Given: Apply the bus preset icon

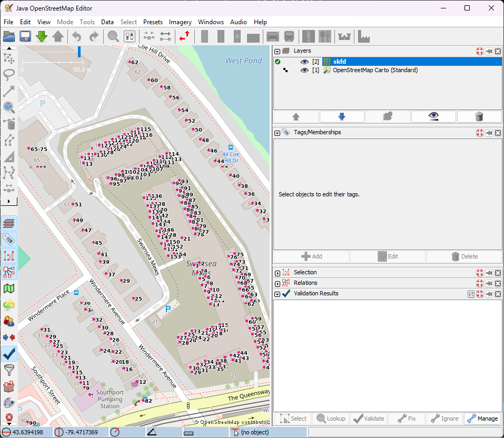Looking at the screenshot, I should point(289,36).
